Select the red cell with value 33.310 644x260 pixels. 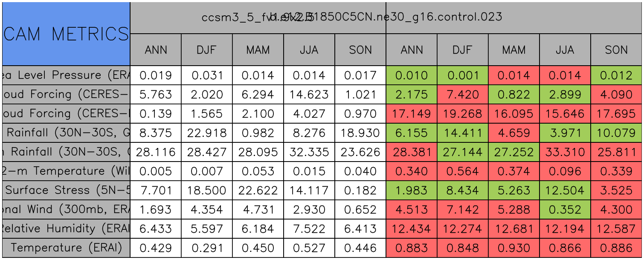tap(565, 152)
